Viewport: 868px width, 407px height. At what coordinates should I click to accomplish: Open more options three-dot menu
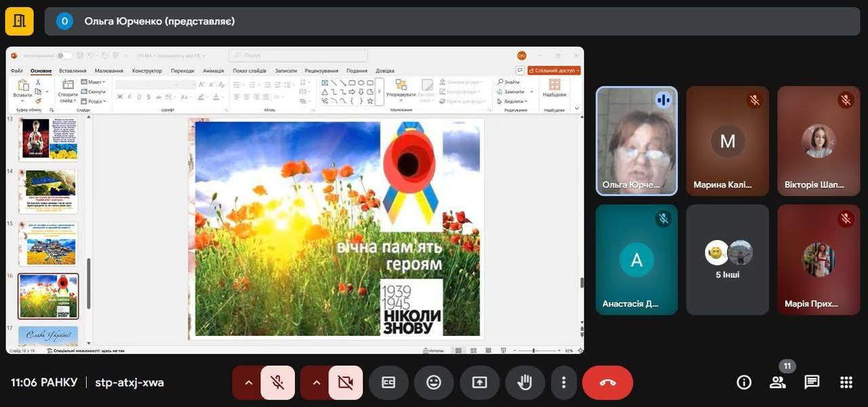pos(564,383)
